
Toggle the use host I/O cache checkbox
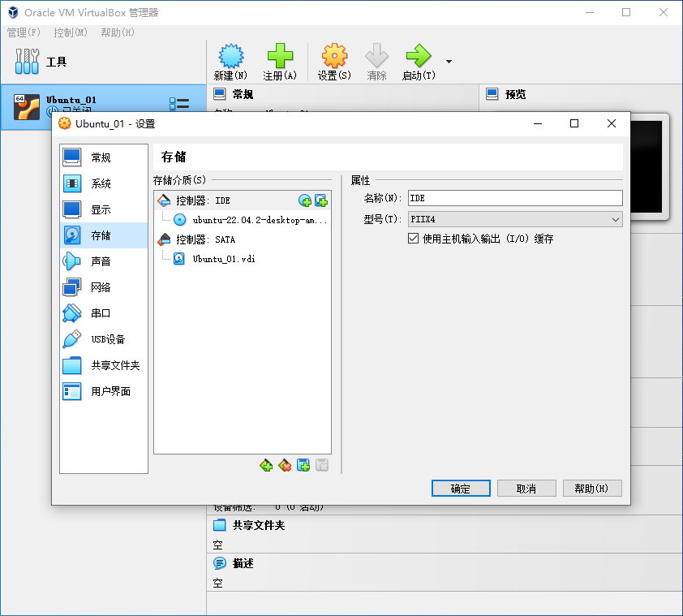(413, 239)
